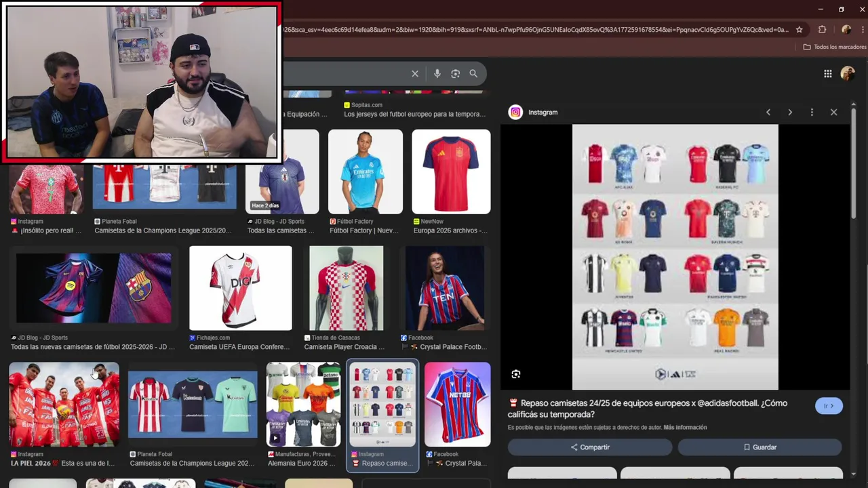Open the JD Blog Barcelona crest jersey image
Screen dimensions: 868x488
[94, 288]
